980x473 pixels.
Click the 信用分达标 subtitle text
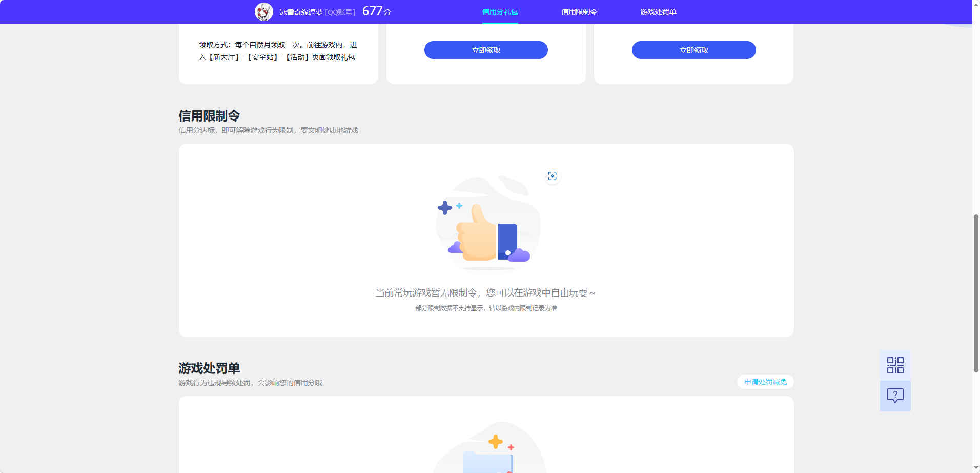tap(268, 130)
